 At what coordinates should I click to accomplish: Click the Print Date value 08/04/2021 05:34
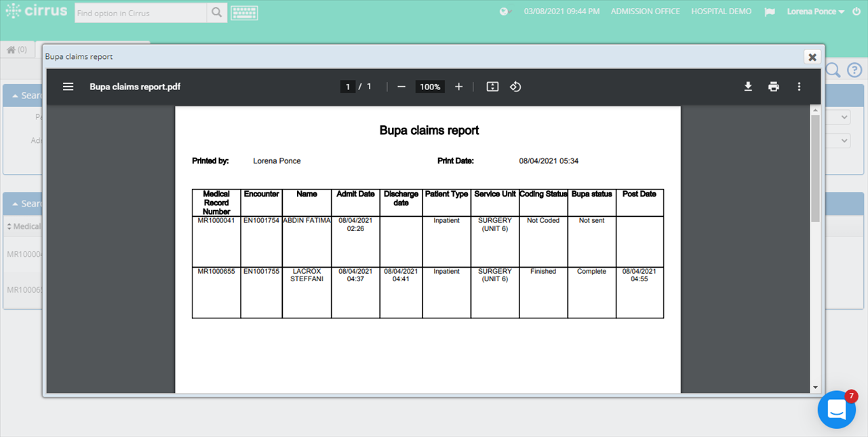click(x=549, y=161)
